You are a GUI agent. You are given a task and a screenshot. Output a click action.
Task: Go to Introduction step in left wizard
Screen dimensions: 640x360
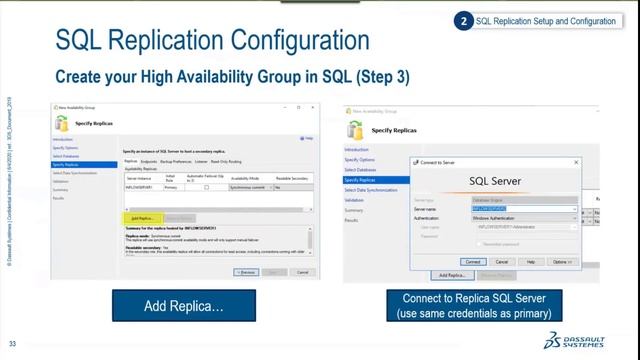(62, 140)
